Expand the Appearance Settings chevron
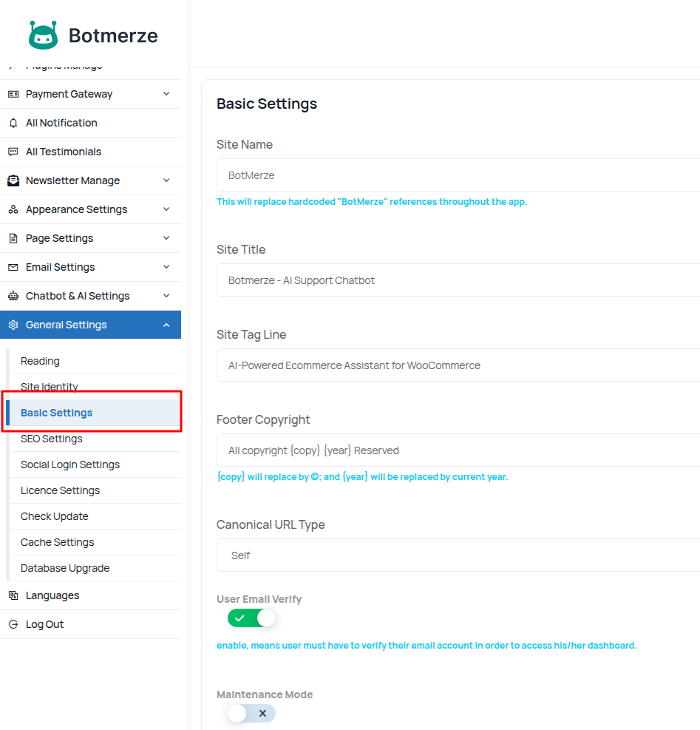 point(166,209)
